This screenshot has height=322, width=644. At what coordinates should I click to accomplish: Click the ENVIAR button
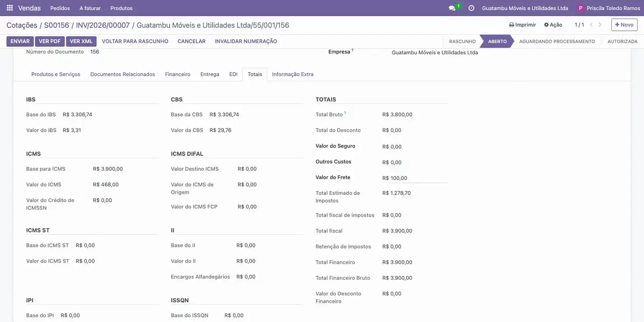tap(20, 41)
